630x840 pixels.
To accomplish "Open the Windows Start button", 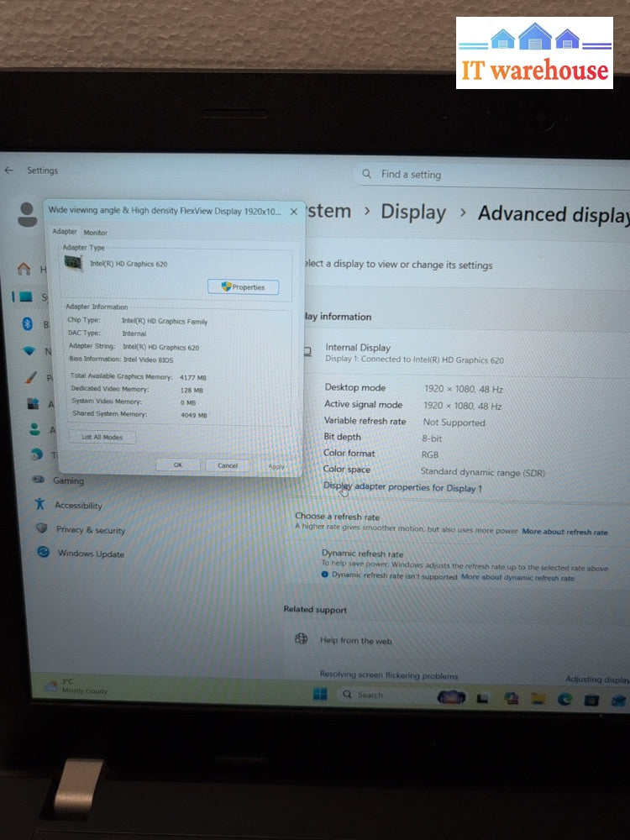I will point(320,695).
